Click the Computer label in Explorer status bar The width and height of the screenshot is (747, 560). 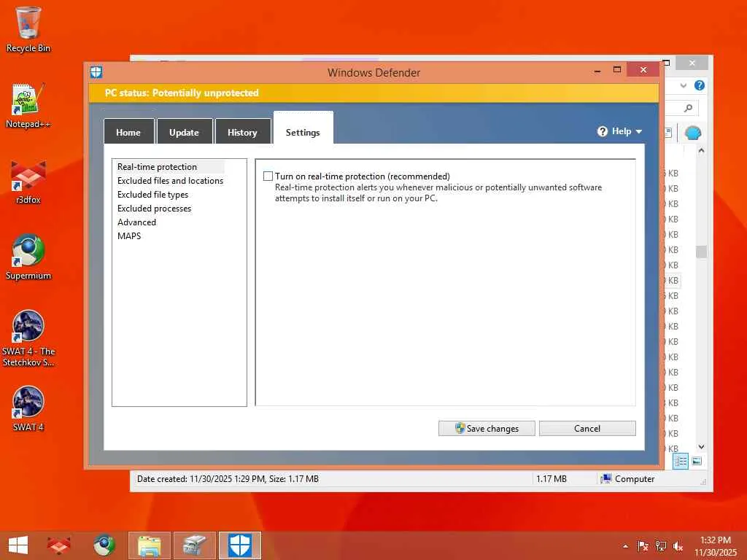pyautogui.click(x=634, y=478)
